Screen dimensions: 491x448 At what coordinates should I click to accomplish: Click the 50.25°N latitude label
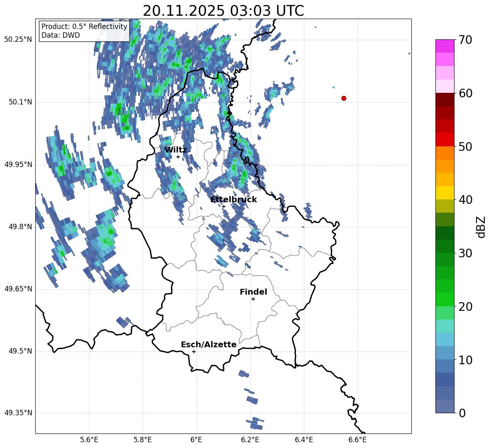point(18,40)
